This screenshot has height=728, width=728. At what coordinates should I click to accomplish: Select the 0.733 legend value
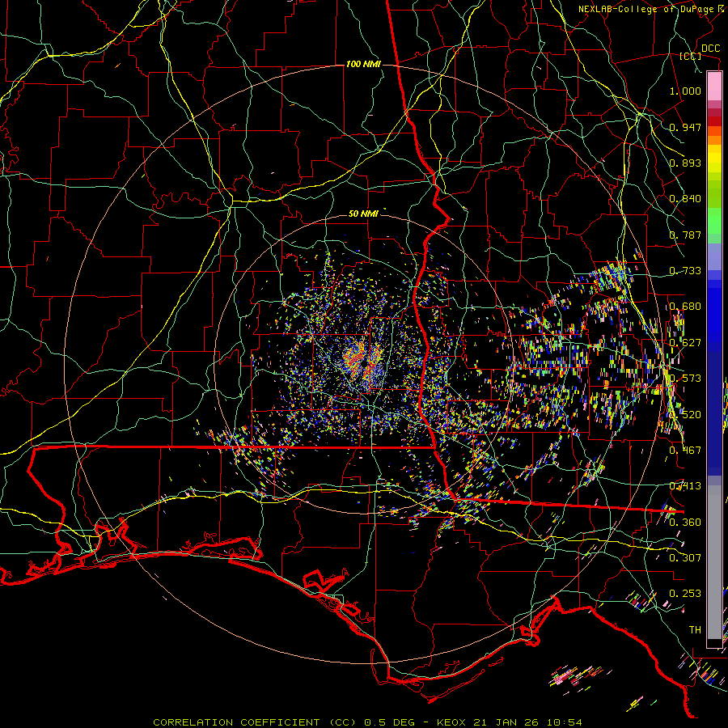[x=685, y=271]
